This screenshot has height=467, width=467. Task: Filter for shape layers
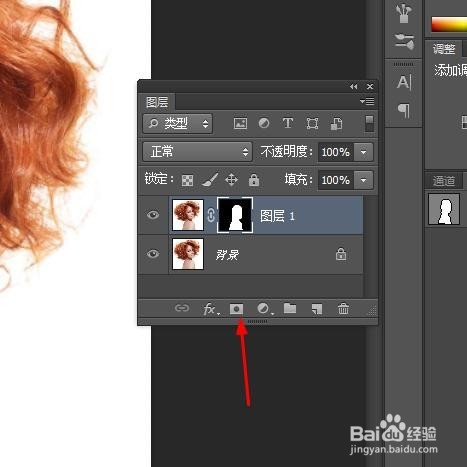312,124
